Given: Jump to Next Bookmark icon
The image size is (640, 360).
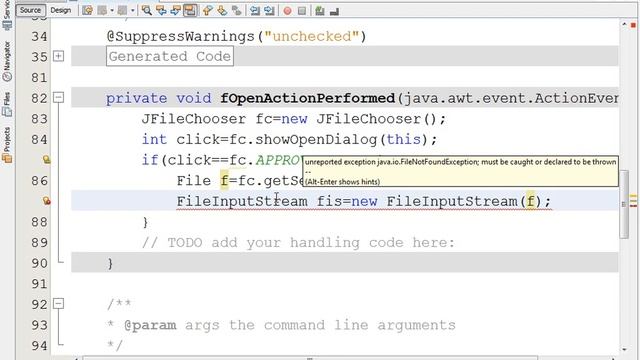Looking at the screenshot, I should [x=222, y=11].
